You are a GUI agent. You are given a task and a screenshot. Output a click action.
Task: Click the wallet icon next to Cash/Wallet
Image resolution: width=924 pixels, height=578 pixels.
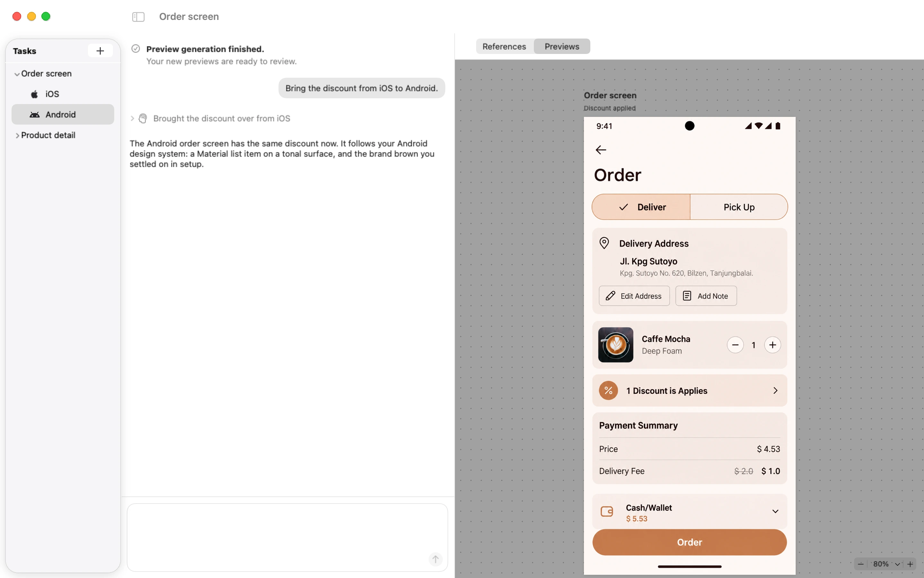tap(607, 512)
